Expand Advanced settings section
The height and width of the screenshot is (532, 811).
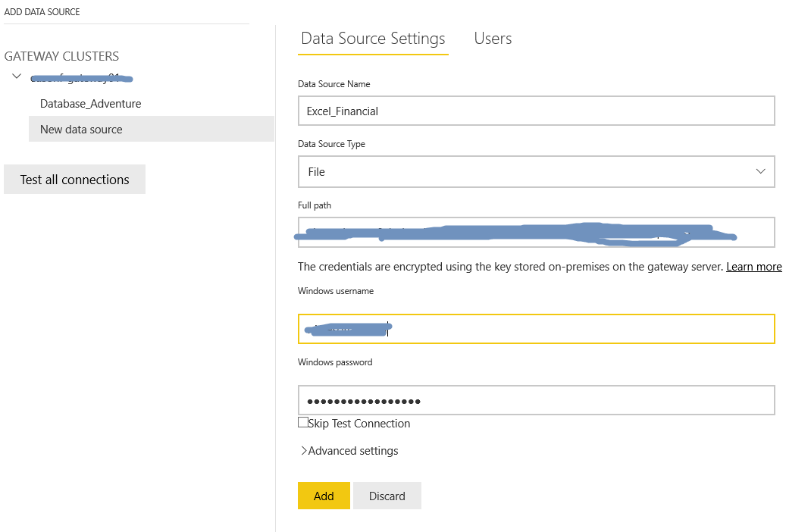tap(349, 451)
